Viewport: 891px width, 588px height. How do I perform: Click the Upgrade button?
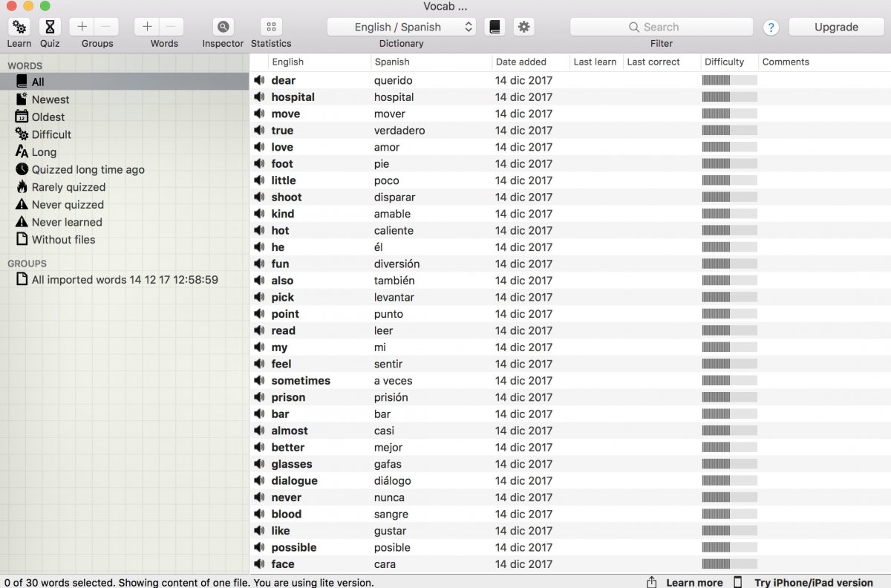(836, 27)
